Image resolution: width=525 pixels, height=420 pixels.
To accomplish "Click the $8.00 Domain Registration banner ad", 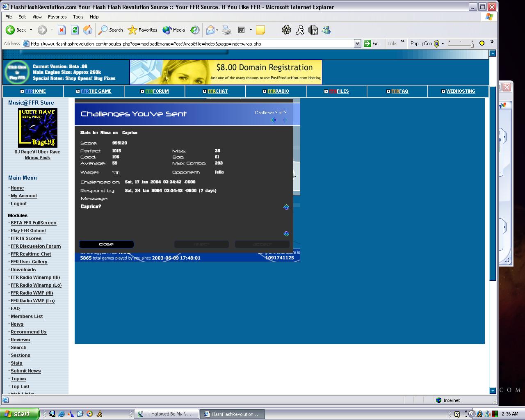I will coord(226,72).
